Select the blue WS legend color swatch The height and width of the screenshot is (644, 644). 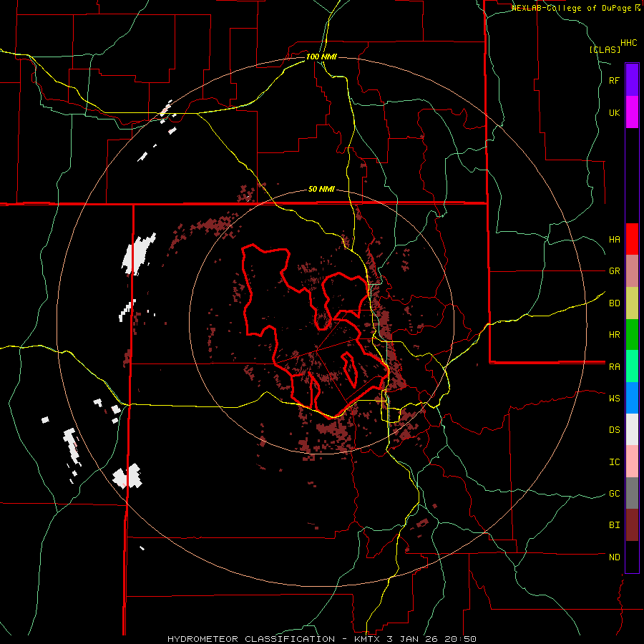click(632, 398)
